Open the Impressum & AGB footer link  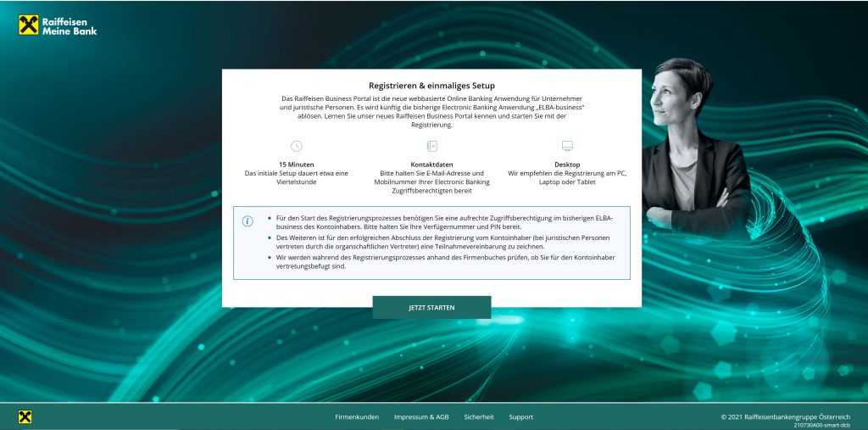coord(421,417)
